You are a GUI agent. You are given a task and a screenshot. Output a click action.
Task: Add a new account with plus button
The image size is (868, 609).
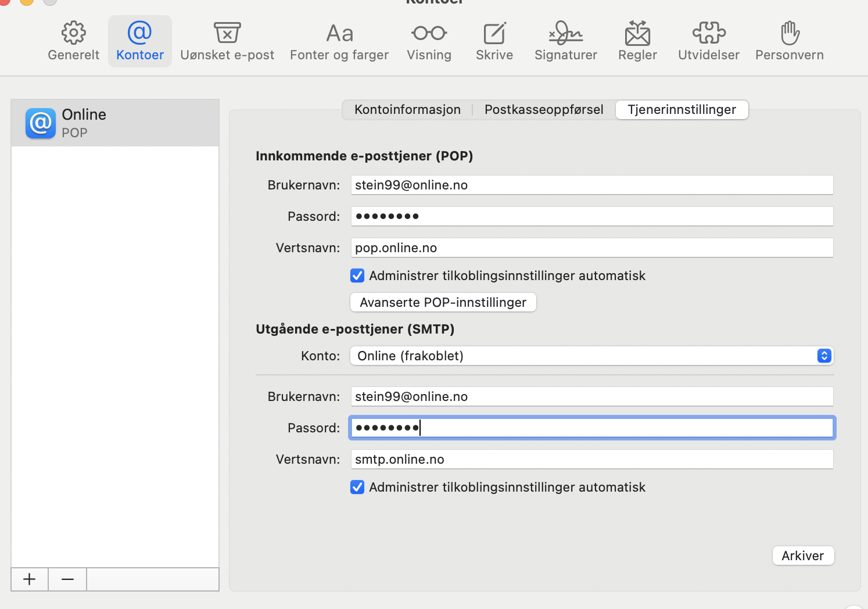tap(30, 579)
